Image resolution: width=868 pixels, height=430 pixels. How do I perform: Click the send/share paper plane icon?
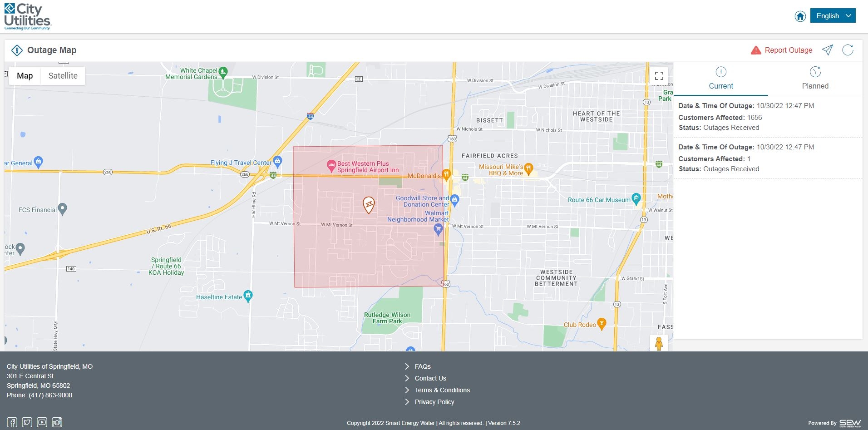pos(828,50)
